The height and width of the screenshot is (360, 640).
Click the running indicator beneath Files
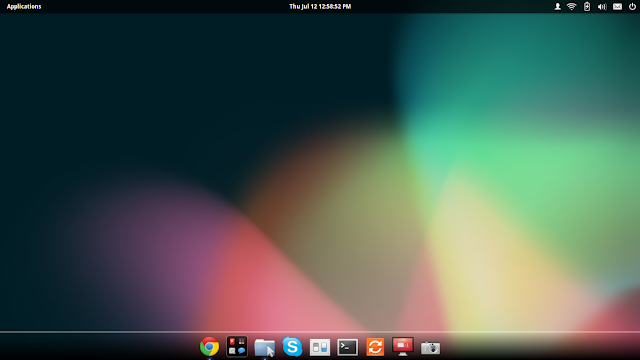tap(264, 359)
